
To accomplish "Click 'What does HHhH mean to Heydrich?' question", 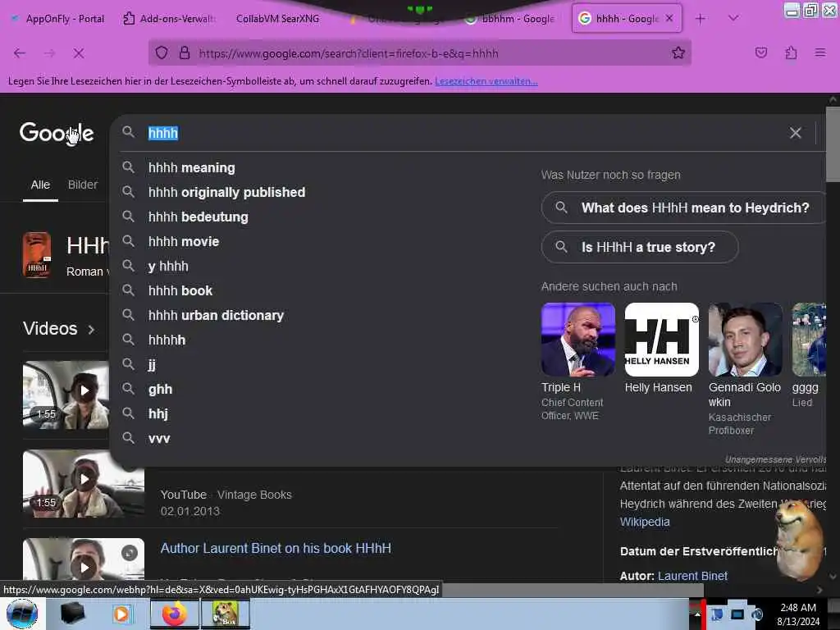I will pos(683,208).
